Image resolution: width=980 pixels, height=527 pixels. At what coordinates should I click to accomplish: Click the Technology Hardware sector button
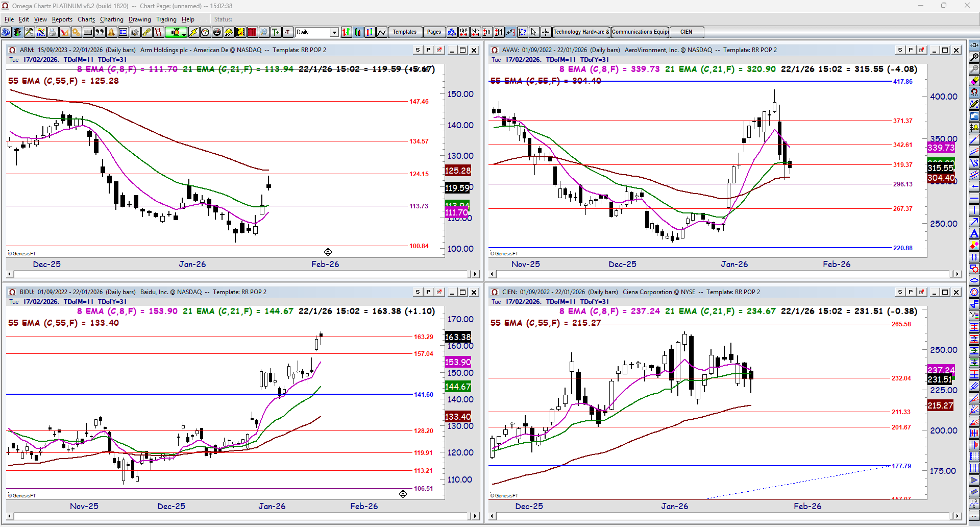pos(581,32)
